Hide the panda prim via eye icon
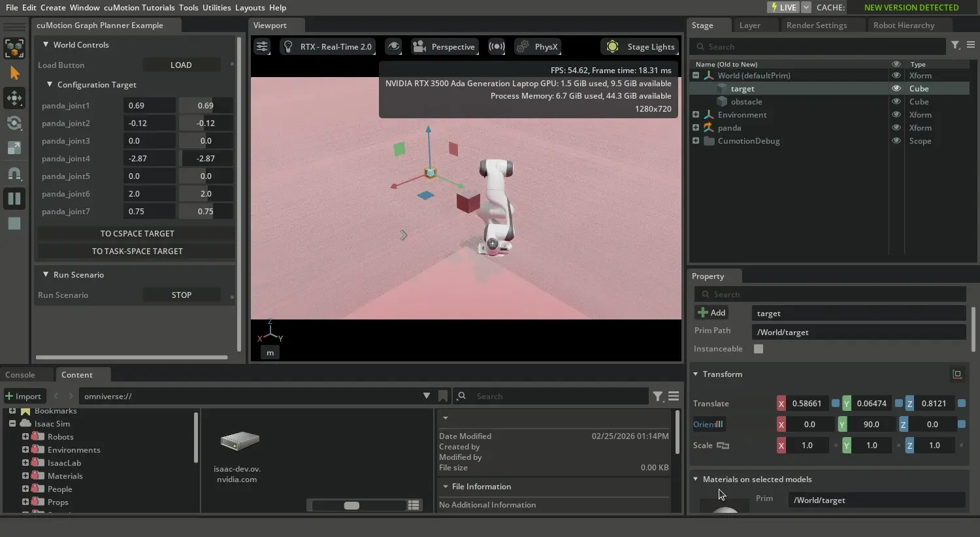Image resolution: width=980 pixels, height=537 pixels. (896, 128)
